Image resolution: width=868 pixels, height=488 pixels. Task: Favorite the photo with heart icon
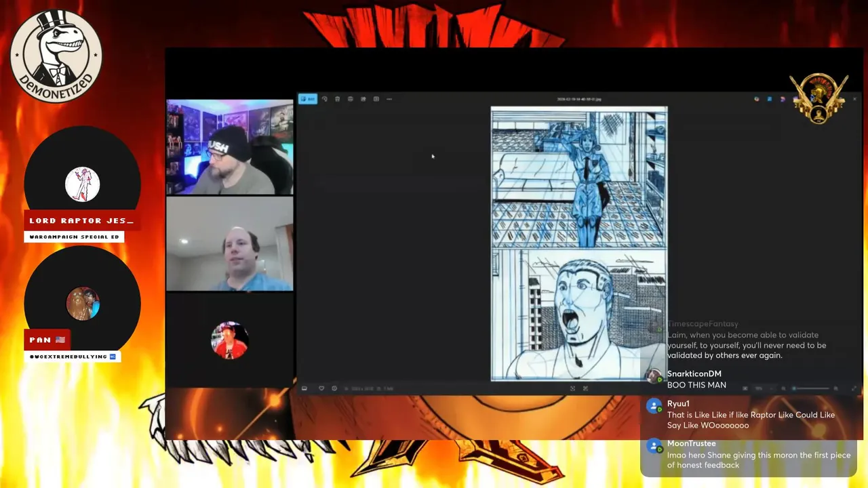[x=321, y=388]
